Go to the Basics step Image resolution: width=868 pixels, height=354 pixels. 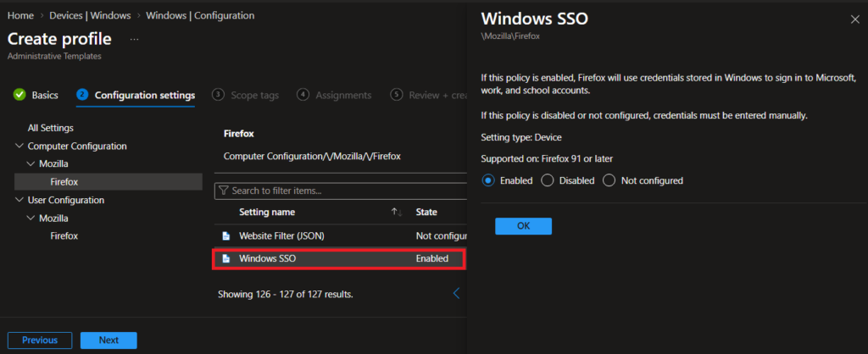point(36,95)
